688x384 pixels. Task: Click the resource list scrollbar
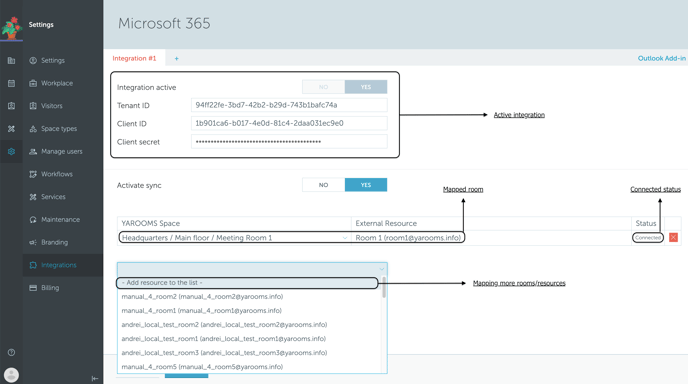pos(384,287)
